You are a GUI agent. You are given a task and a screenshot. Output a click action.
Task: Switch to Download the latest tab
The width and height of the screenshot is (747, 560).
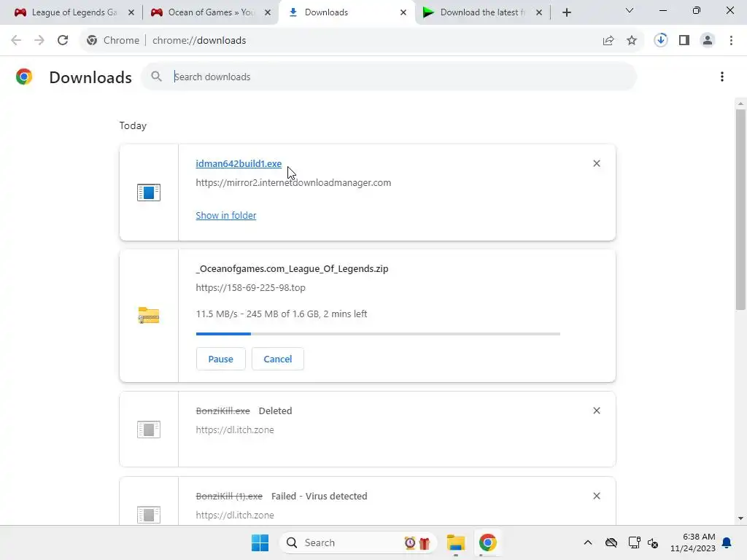(x=482, y=12)
